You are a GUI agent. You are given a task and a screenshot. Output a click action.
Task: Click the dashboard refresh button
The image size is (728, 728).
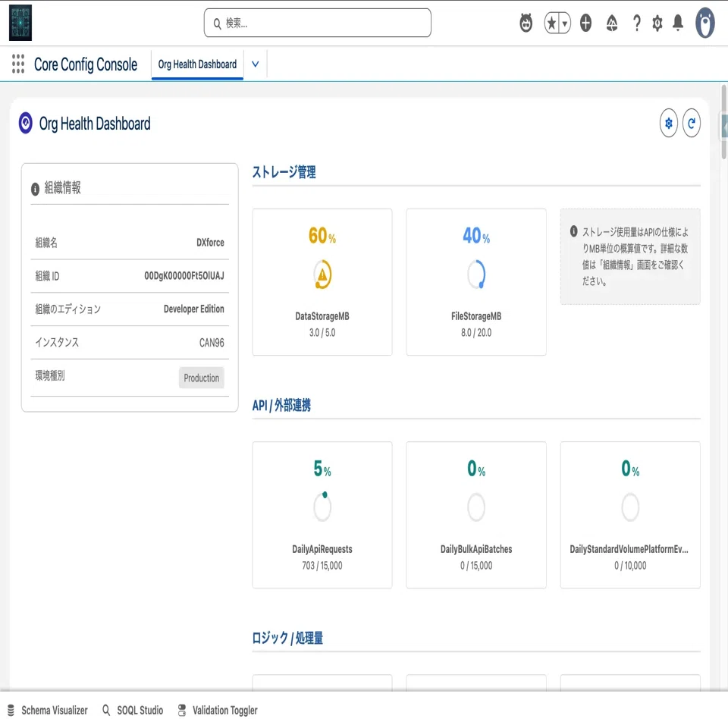[x=692, y=124]
